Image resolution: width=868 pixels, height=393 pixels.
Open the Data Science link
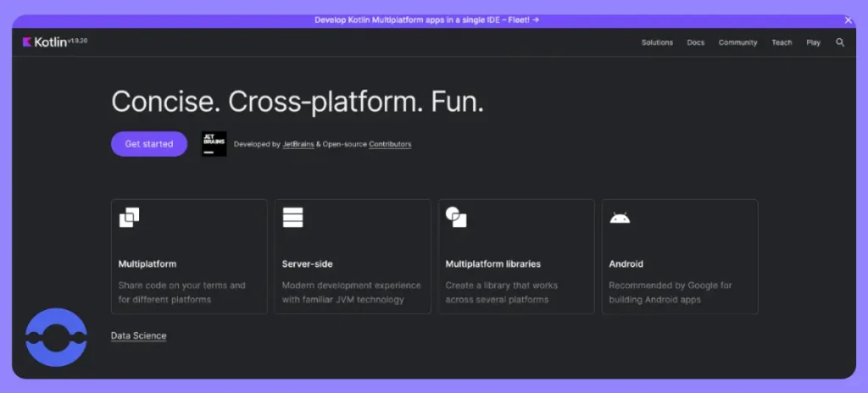click(138, 335)
